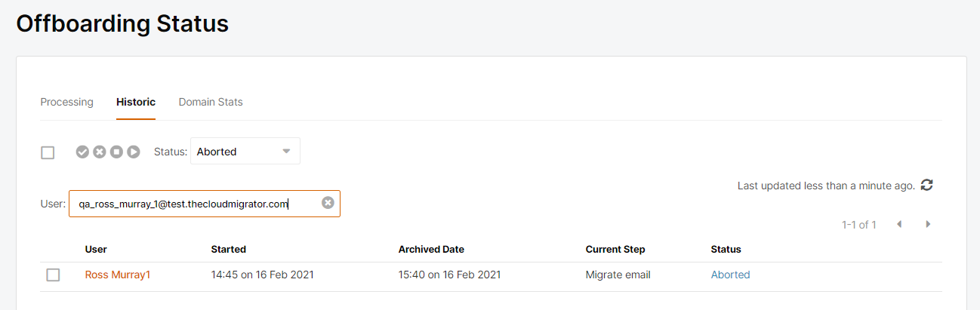
Task: Clear the User filter with the X icon
Action: coord(328,203)
